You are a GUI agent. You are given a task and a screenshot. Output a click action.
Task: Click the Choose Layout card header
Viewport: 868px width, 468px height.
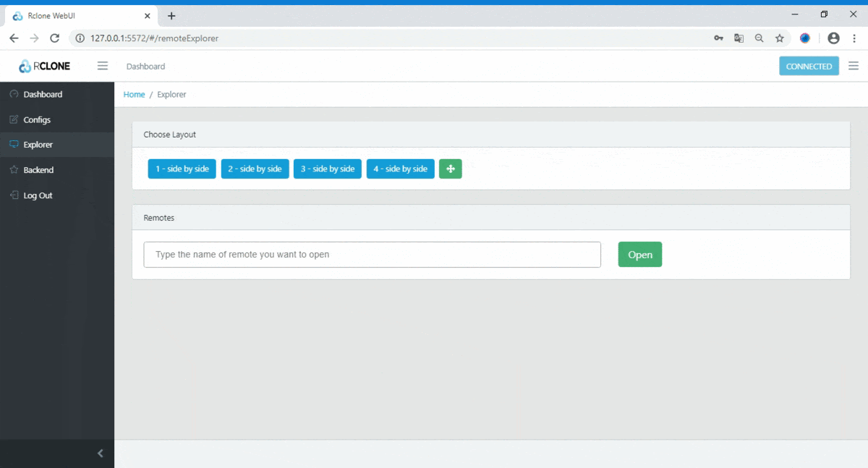(x=491, y=135)
